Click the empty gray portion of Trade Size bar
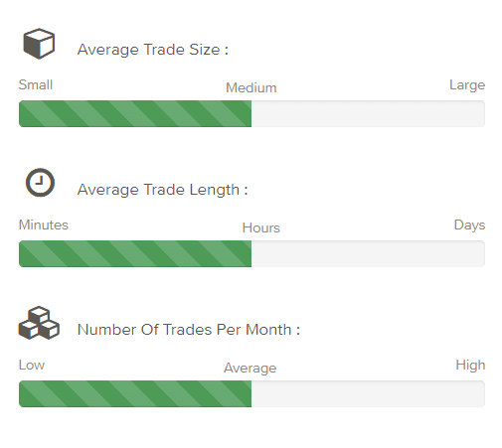The width and height of the screenshot is (502, 448). tap(368, 113)
